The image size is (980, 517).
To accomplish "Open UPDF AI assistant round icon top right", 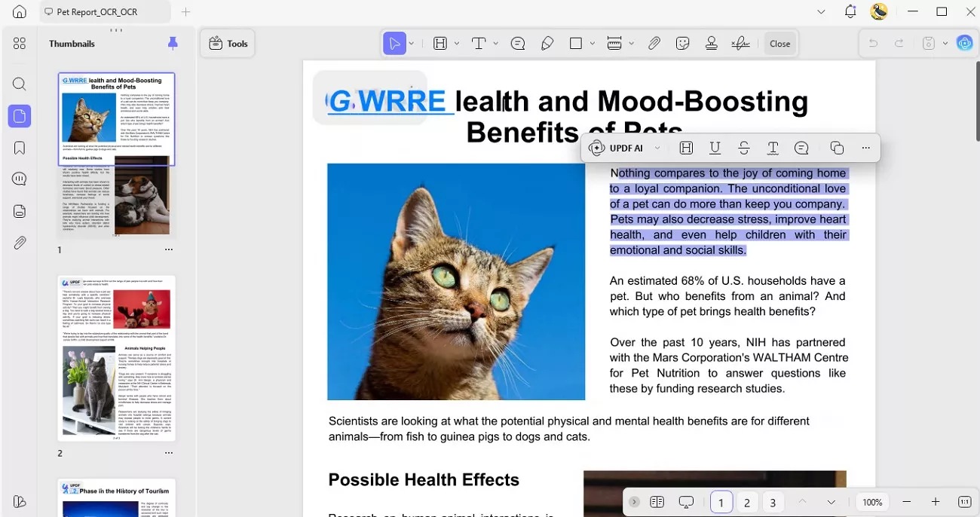I will click(x=965, y=43).
